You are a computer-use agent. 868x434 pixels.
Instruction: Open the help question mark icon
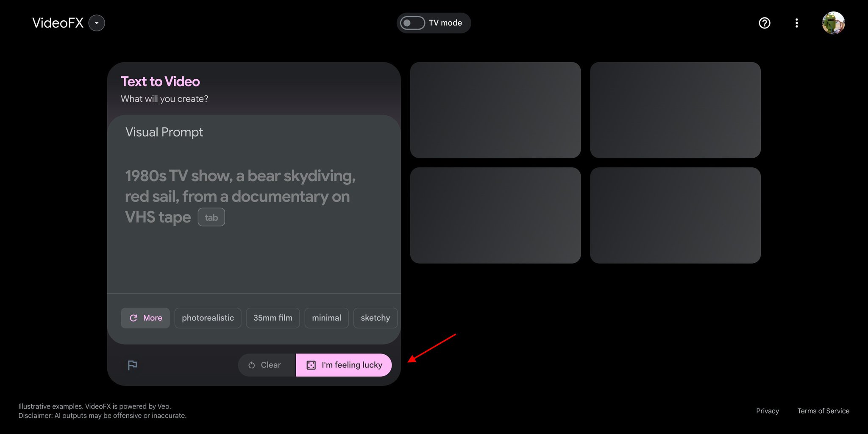point(765,23)
